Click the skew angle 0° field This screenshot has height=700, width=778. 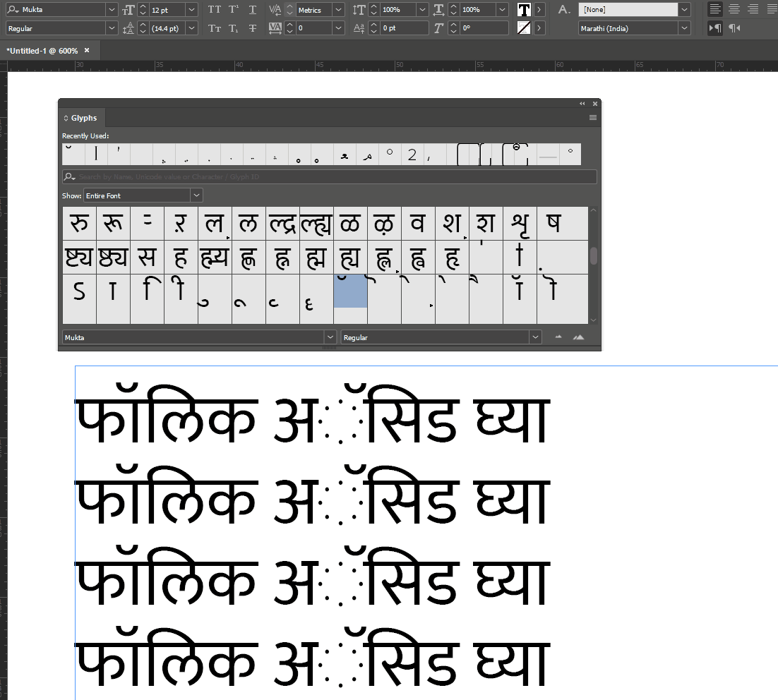tap(484, 28)
